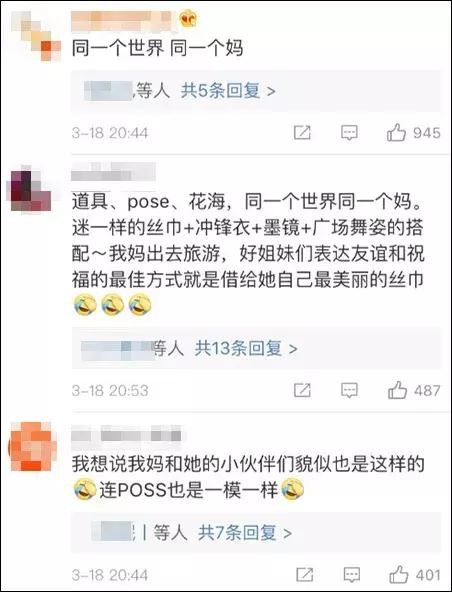The image size is (452, 592).
Task: Expand the 共13条回复 reply thread
Action: [x=246, y=348]
